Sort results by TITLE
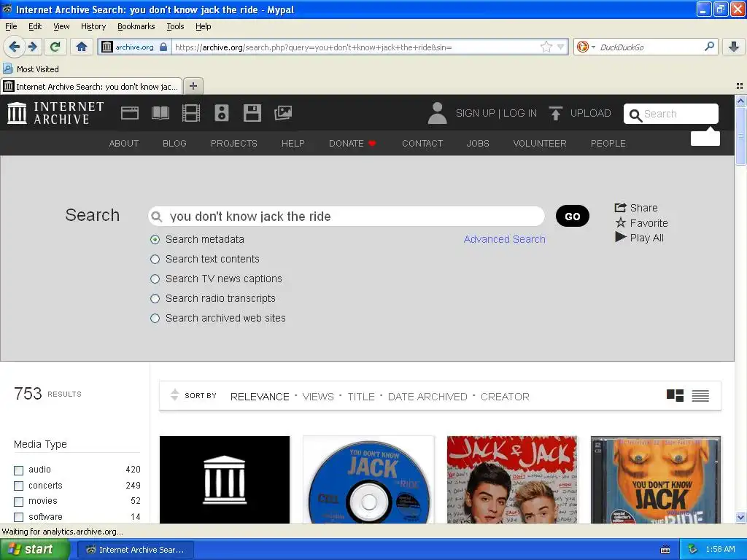The width and height of the screenshot is (747, 560). [361, 397]
